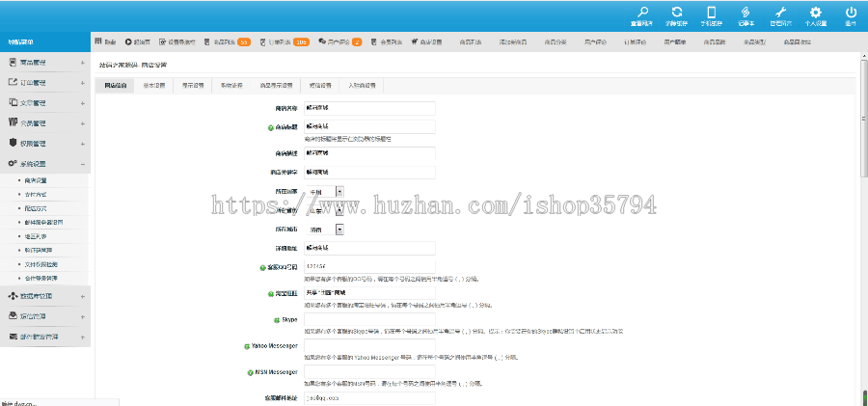Viewport: 868px width, 406px height.
Task: Open 地区列表 in the sidebar submenu
Action: click(x=36, y=236)
